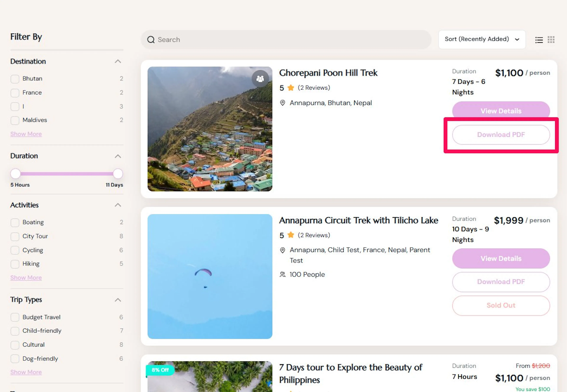The width and height of the screenshot is (567, 392).
Task: Download PDF for Ghorepani Poon Hill Trek
Action: (x=501, y=135)
